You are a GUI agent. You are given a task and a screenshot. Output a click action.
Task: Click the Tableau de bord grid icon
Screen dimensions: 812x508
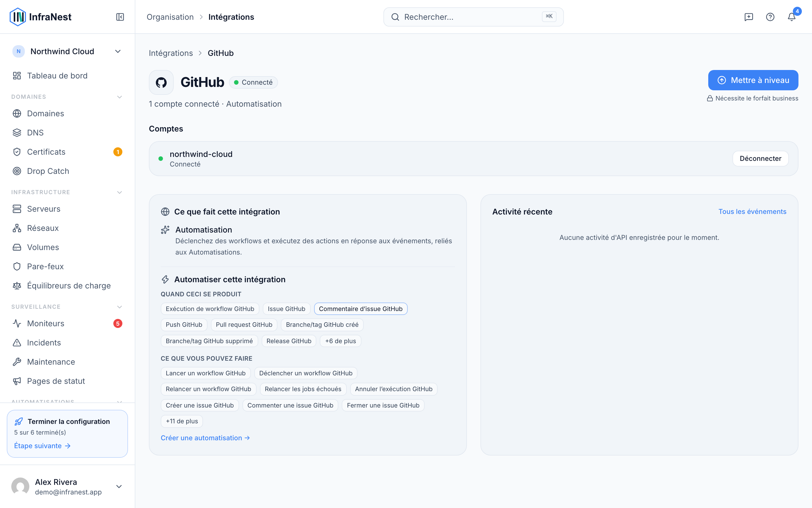pyautogui.click(x=17, y=76)
